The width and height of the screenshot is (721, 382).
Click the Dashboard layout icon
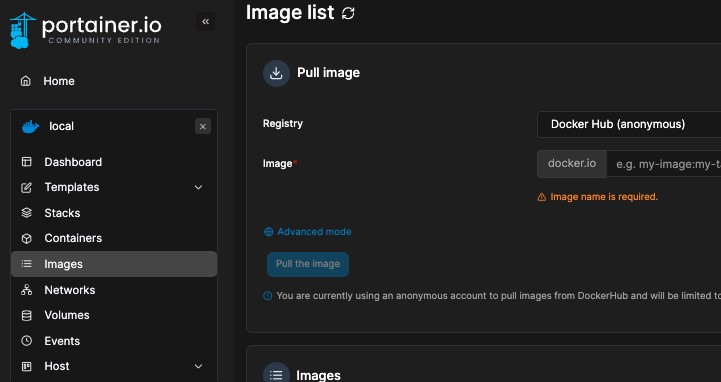point(27,162)
